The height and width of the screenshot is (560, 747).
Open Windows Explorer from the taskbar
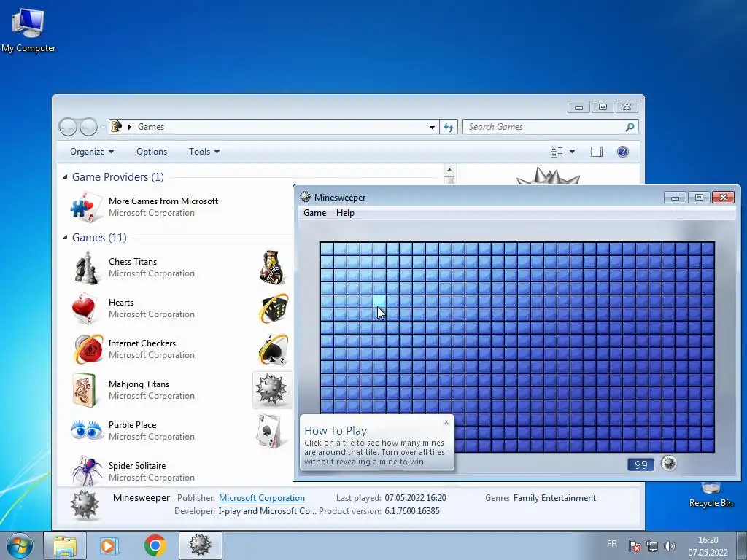[x=65, y=545]
